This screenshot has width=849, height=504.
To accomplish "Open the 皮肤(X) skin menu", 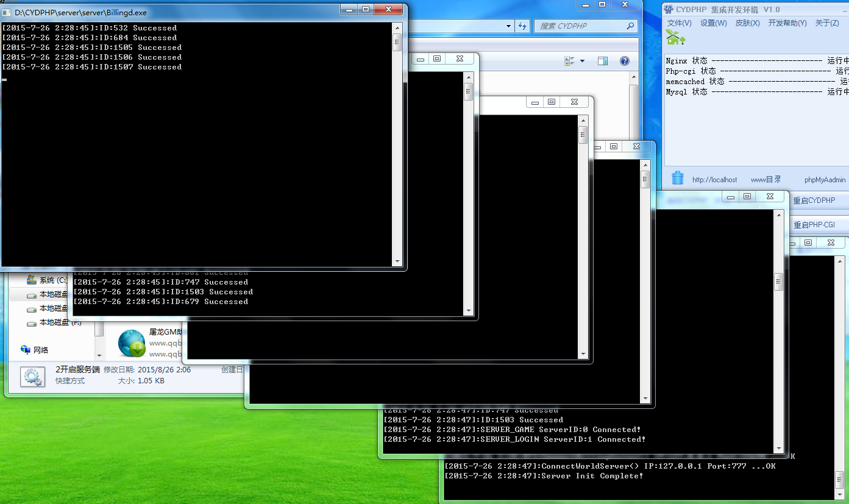I will pos(747,23).
